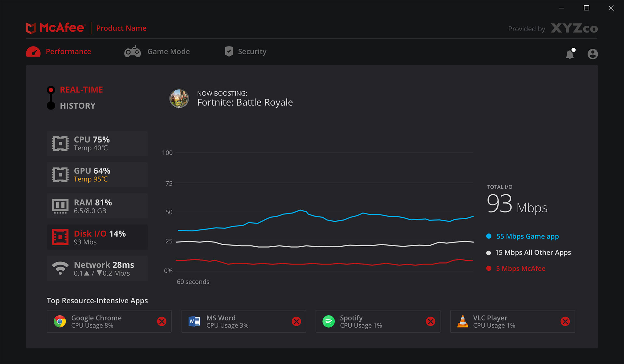Click MS Word CPU Usage 3% text
Screen dimensions: 624x364
coord(227,326)
